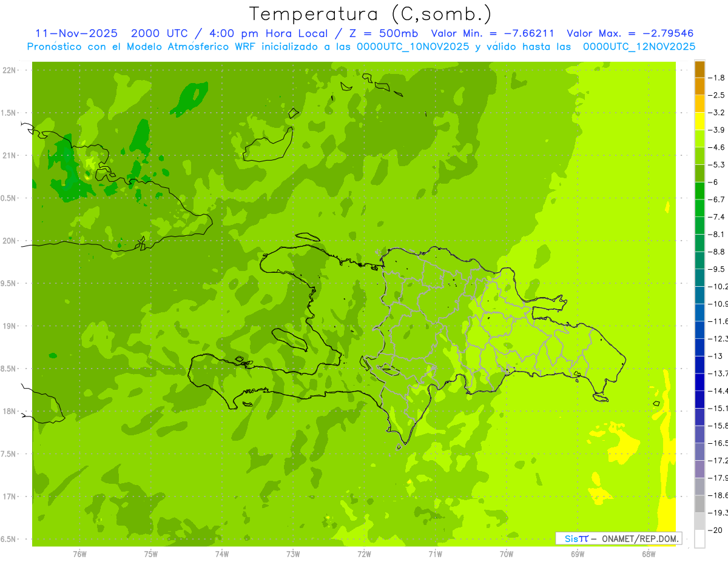Click the -20 color bar label
The width and height of the screenshot is (728, 562).
pyautogui.click(x=715, y=530)
